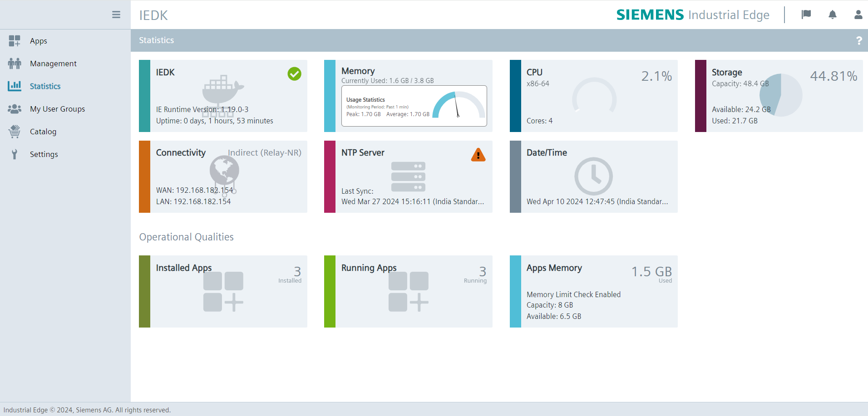Select the Connectivity tile
The image size is (868, 416).
(x=223, y=176)
